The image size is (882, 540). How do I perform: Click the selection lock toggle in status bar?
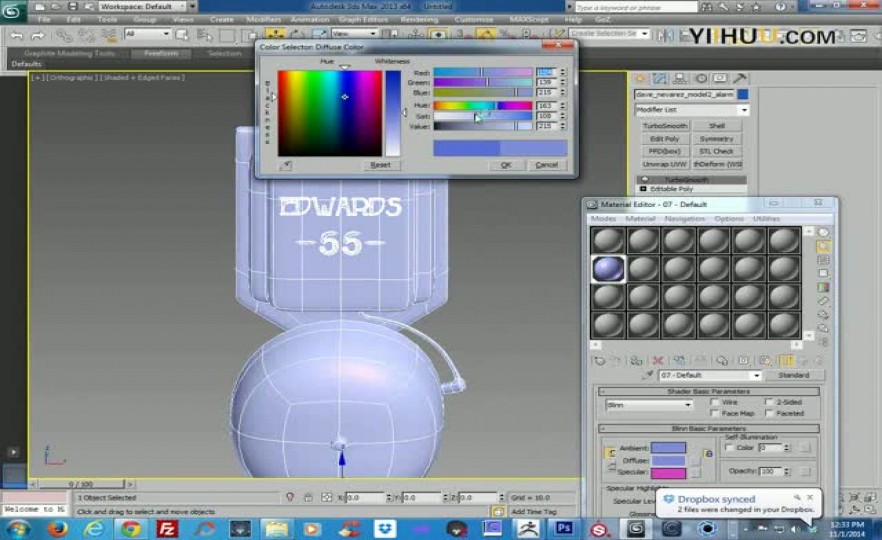click(x=308, y=497)
